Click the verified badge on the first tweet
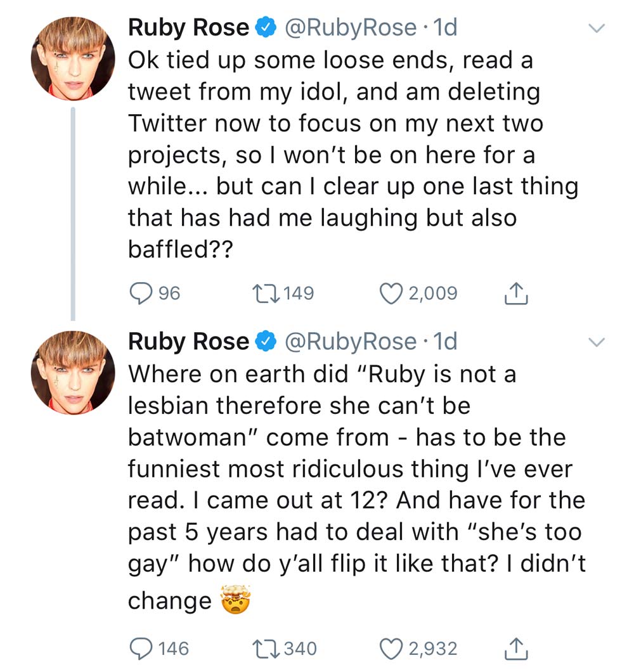This screenshot has height=672, width=634. [x=265, y=28]
